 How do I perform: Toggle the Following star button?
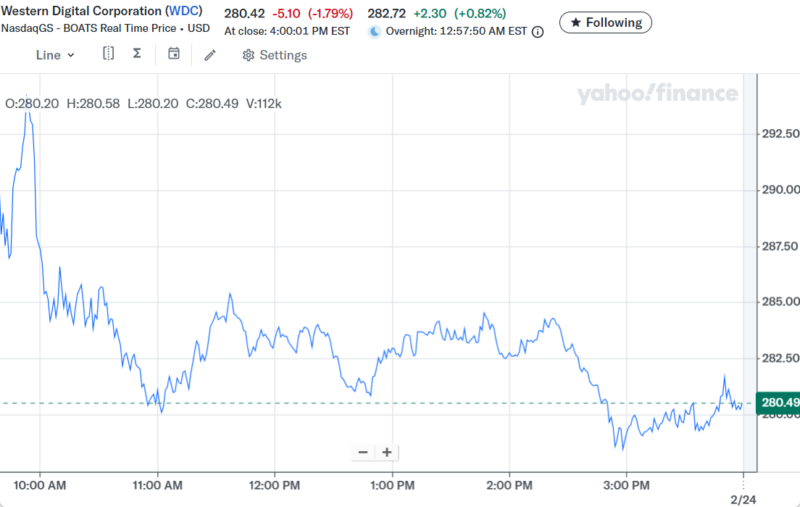606,22
